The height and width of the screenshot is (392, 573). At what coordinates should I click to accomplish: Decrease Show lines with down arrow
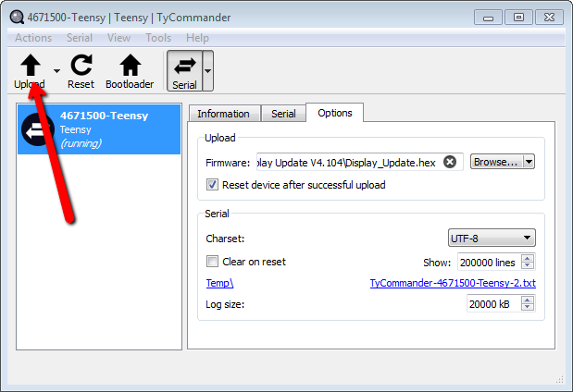tap(528, 265)
